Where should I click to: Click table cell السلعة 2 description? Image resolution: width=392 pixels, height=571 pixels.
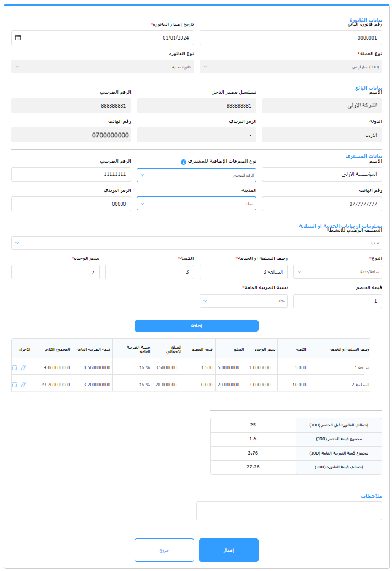tap(361, 385)
